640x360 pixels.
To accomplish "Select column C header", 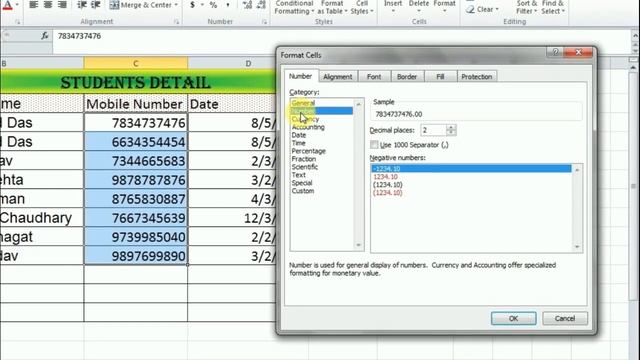I will (136, 63).
